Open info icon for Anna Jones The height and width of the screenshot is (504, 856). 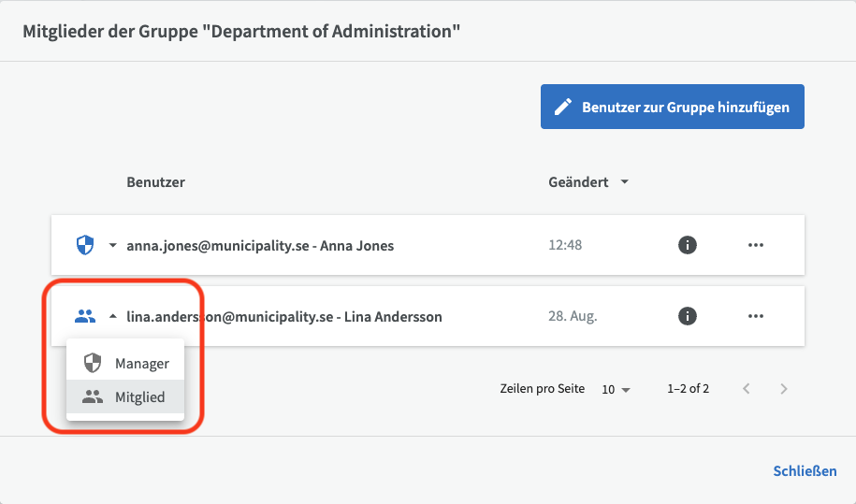(688, 245)
